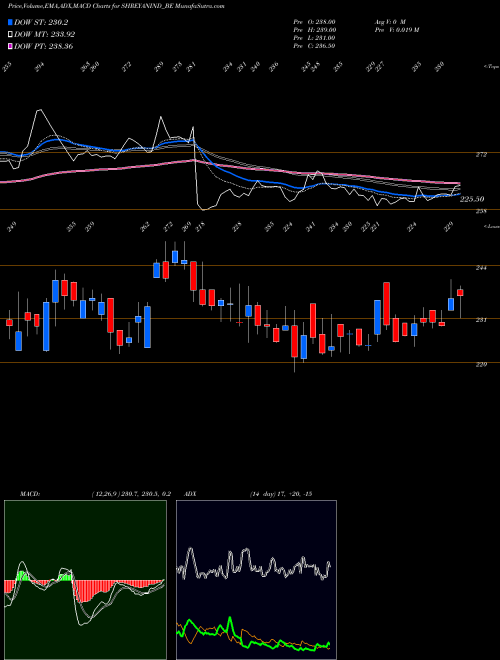Click the MACD panel title label
The width and height of the screenshot is (500, 660).
tap(30, 494)
